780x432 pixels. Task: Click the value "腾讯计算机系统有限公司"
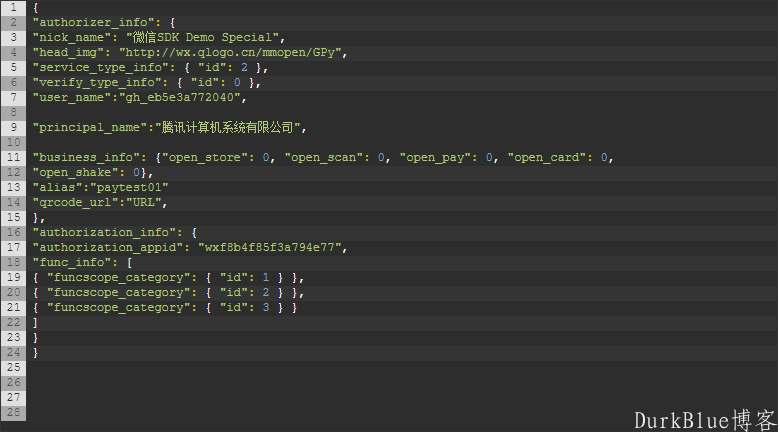pyautogui.click(x=228, y=127)
